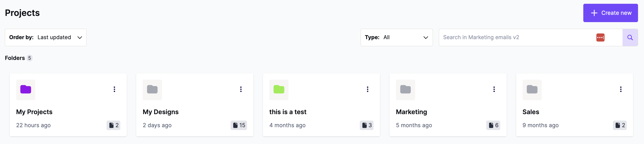Show options for 'this is a test' folder
This screenshot has width=644, height=144.
tap(368, 89)
